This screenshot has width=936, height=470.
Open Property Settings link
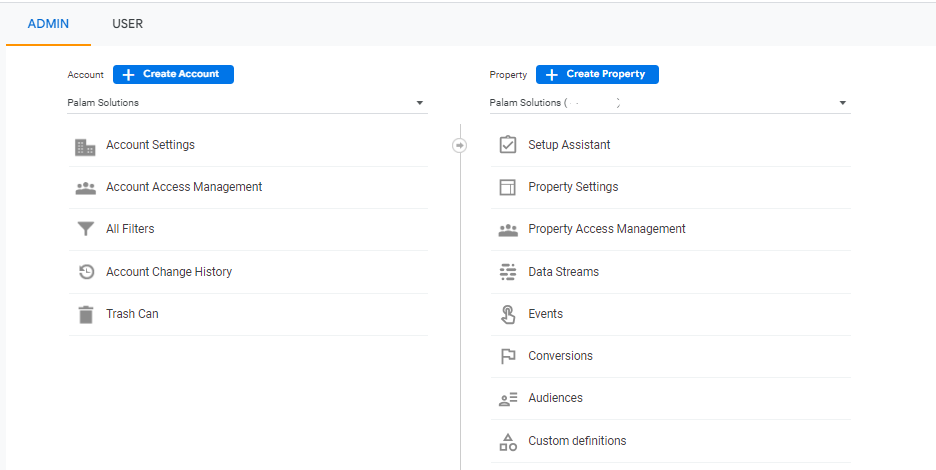(573, 187)
